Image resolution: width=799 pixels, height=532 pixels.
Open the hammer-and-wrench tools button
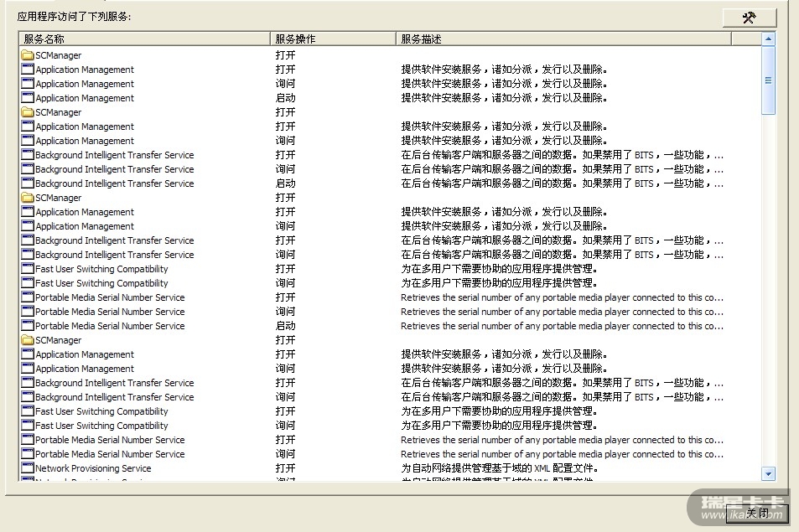click(749, 18)
